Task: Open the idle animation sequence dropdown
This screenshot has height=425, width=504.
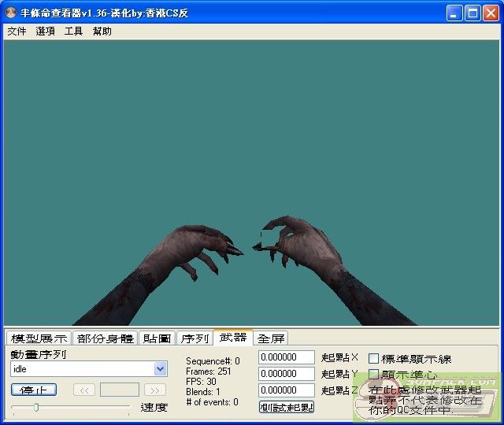Action: (x=161, y=369)
